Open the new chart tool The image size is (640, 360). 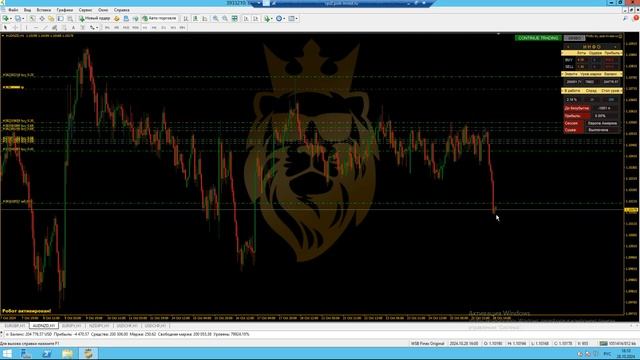(6, 18)
